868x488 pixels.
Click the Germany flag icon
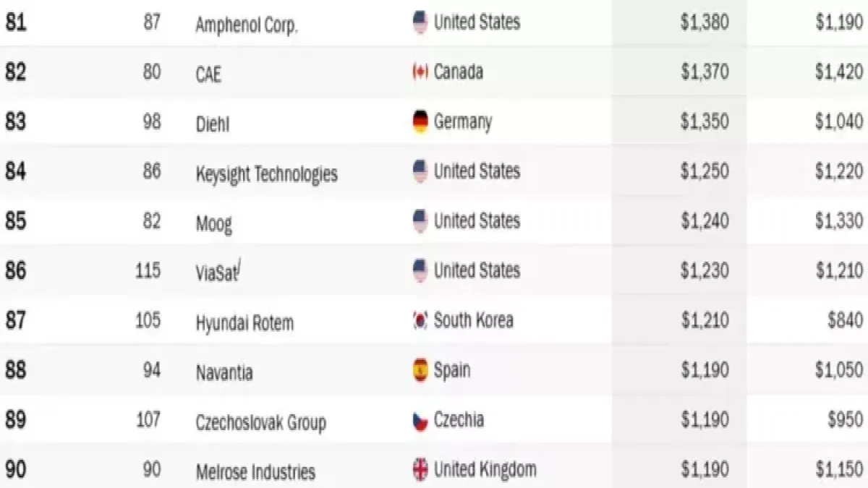click(x=420, y=121)
